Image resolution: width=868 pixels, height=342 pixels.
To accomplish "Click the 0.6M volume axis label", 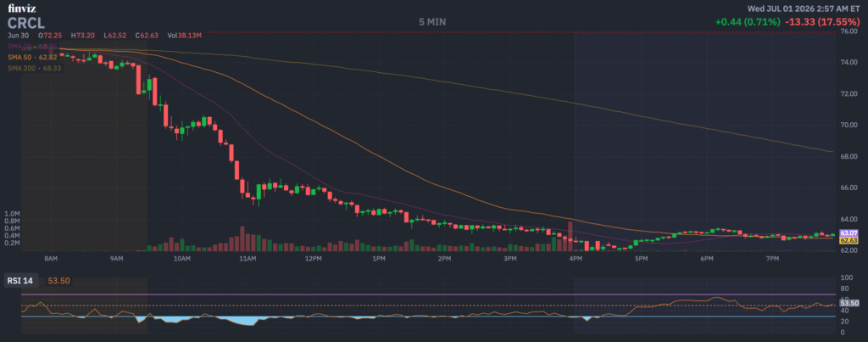I will tap(12, 228).
